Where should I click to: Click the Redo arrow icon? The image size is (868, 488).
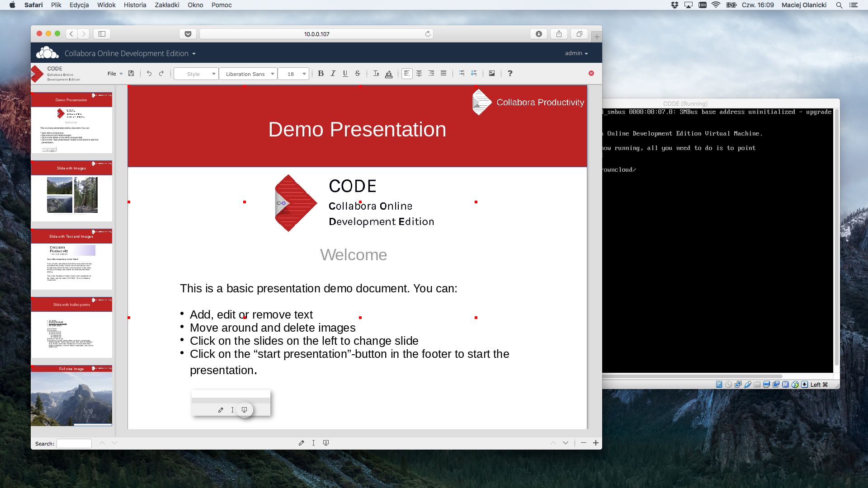click(x=161, y=73)
